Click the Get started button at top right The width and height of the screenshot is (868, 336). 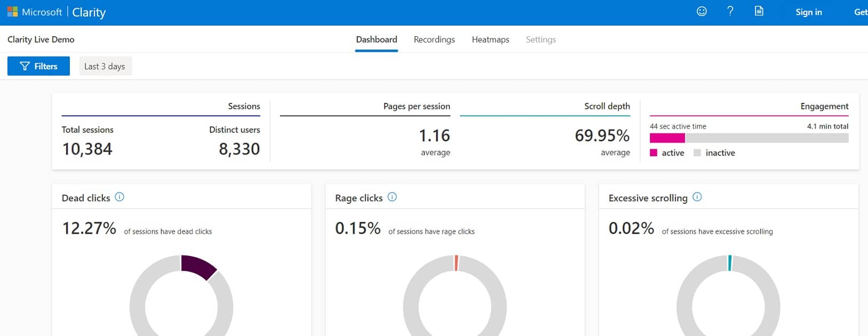click(861, 12)
